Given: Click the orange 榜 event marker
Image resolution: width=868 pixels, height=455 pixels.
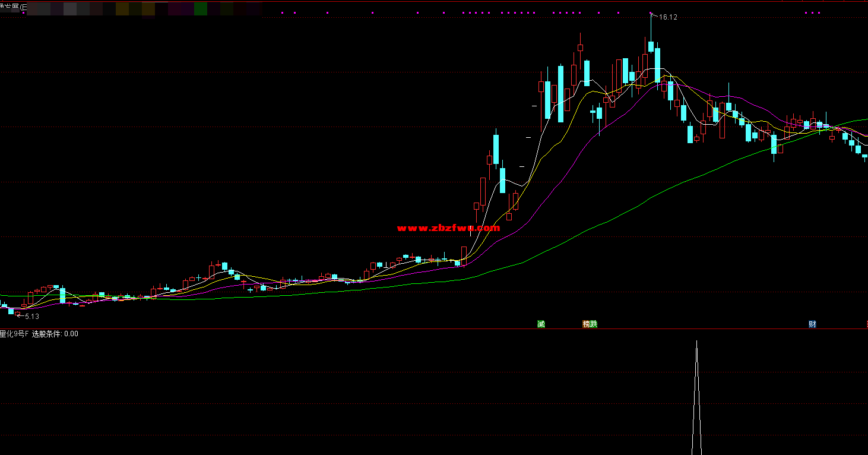Looking at the screenshot, I should [586, 324].
